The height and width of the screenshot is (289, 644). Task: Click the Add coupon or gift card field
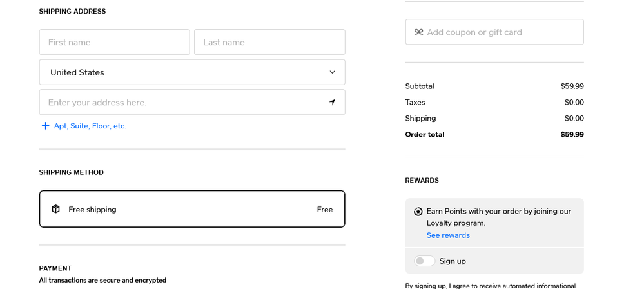click(x=494, y=32)
